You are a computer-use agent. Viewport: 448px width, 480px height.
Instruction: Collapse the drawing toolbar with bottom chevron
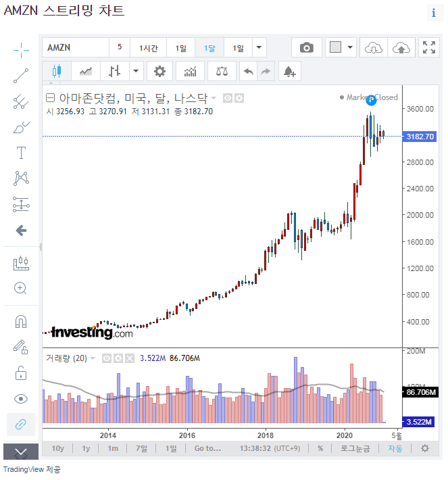(21, 452)
